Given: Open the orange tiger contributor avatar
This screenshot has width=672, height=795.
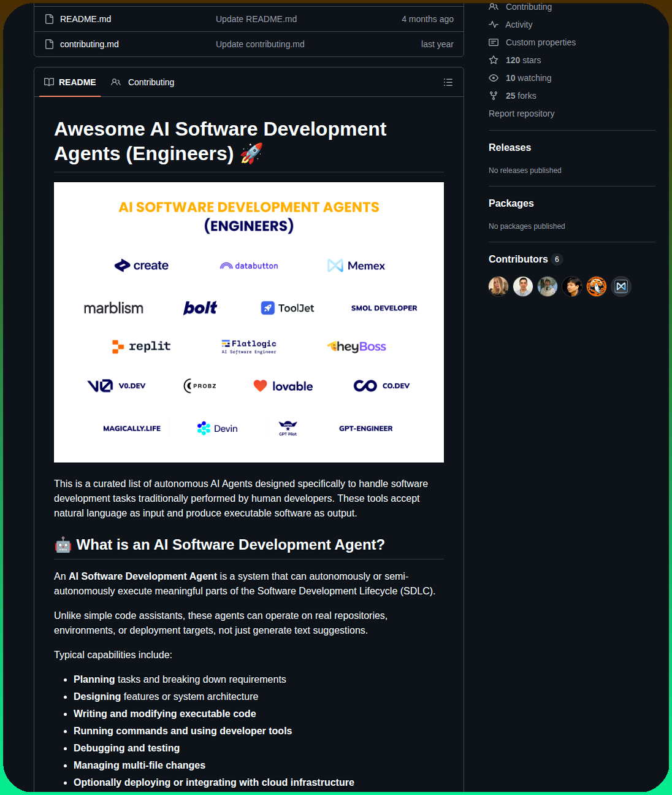Looking at the screenshot, I should pos(597,286).
